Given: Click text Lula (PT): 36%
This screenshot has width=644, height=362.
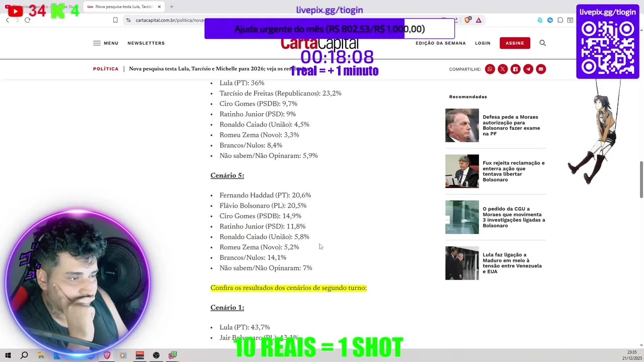Looking at the screenshot, I should coord(242,83).
